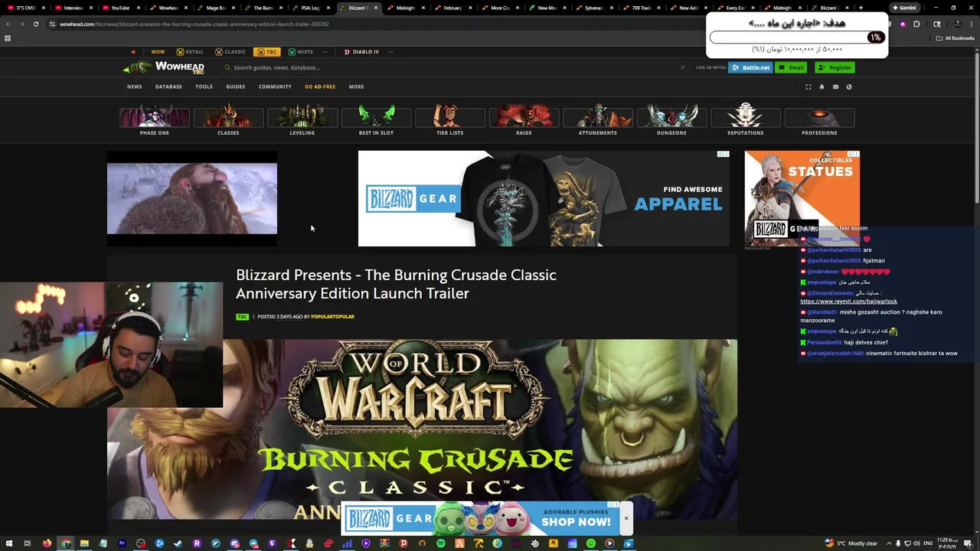Screen dimensions: 980x551
Task: Click the Go Ad-Free link
Action: [320, 86]
